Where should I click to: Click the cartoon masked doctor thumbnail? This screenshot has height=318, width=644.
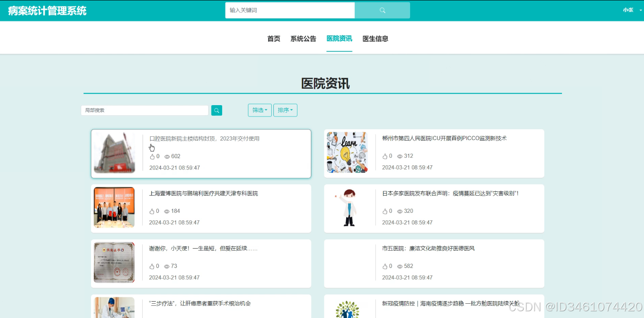(x=347, y=207)
